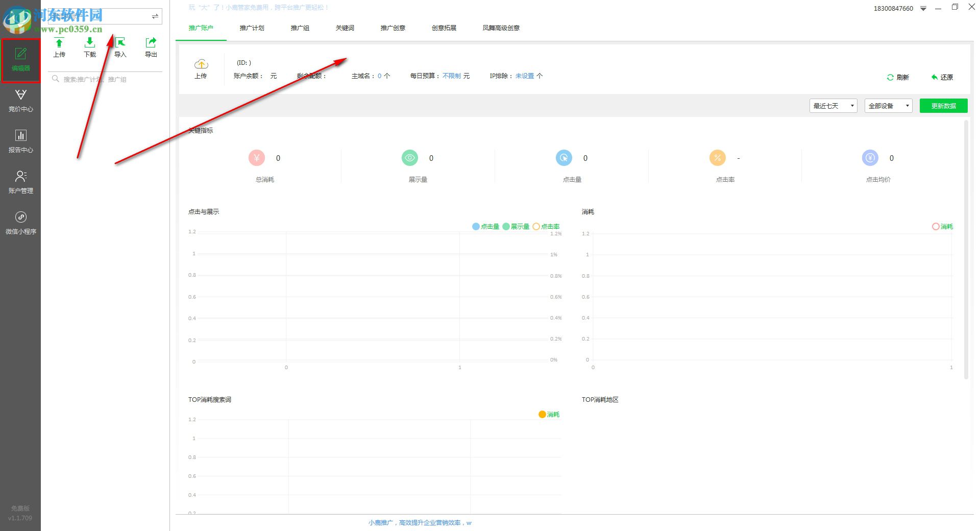Switch to the 创意拓展 tab
Image resolution: width=980 pixels, height=531 pixels.
(444, 28)
